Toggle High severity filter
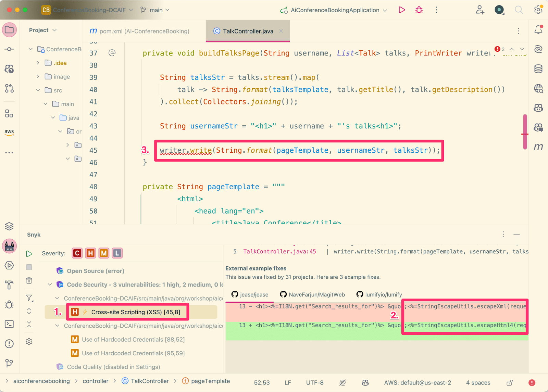Viewport: 548px width, 392px height. 90,253
